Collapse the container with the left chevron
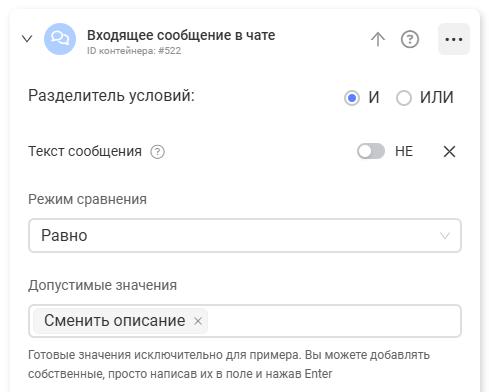 coord(27,39)
